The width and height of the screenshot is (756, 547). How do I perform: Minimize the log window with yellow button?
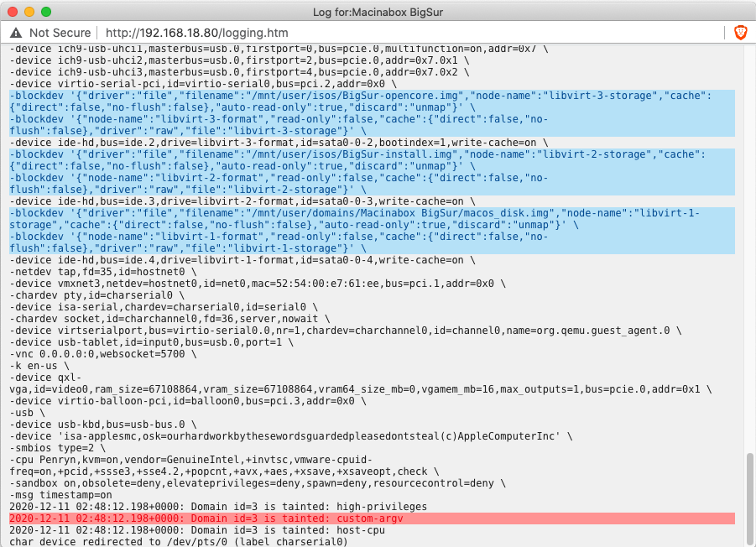pos(29,12)
